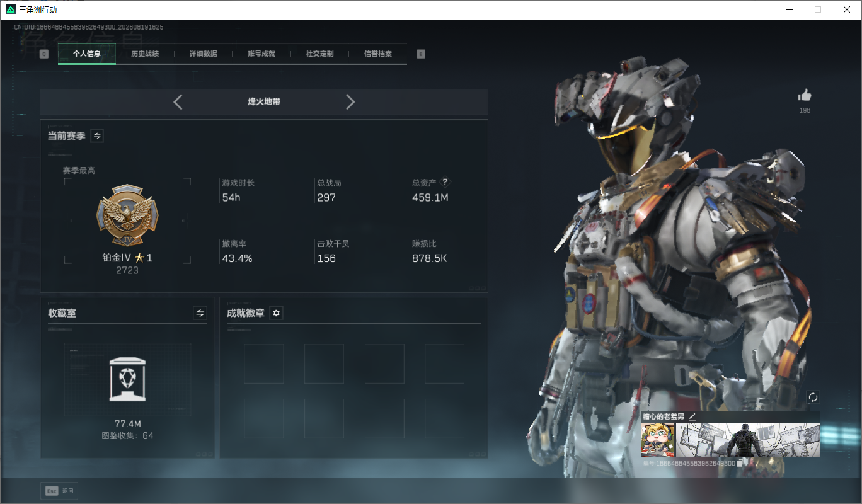The height and width of the screenshot is (504, 862).
Task: Open the 历史战绩 tab
Action: click(145, 54)
